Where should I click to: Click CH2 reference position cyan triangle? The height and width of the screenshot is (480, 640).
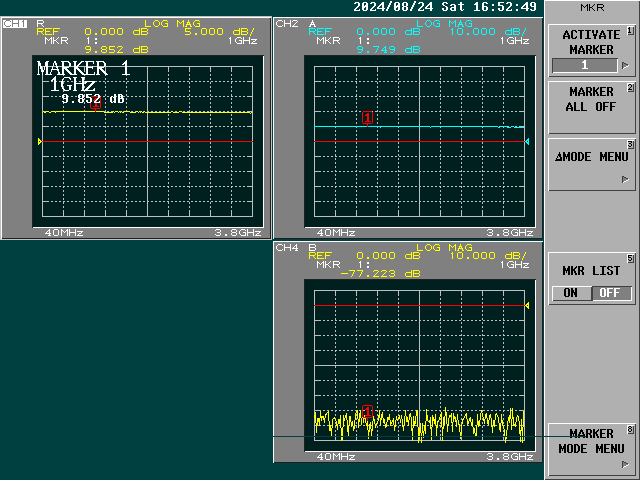pyautogui.click(x=527, y=142)
